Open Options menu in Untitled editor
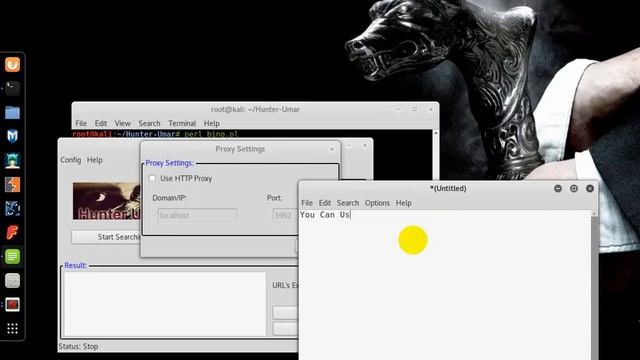Viewport: 640px width, 360px height. [377, 203]
